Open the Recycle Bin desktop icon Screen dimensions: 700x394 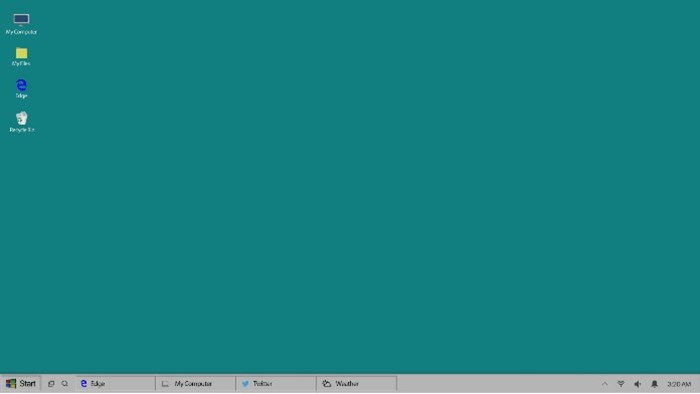[x=21, y=122]
